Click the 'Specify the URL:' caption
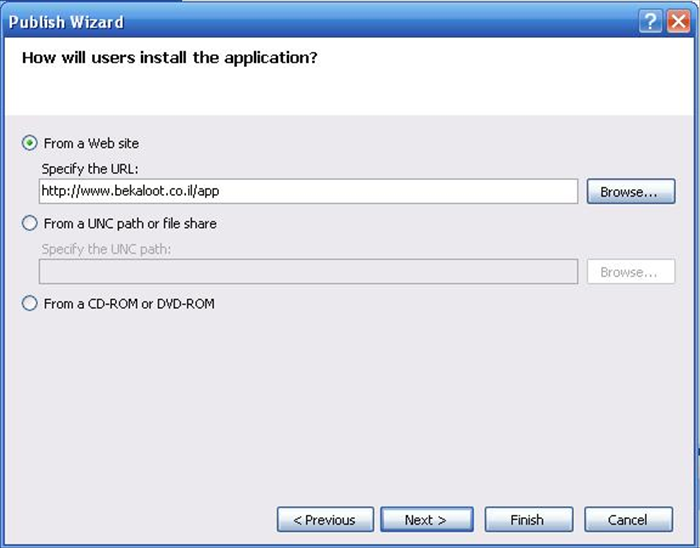 click(x=90, y=169)
